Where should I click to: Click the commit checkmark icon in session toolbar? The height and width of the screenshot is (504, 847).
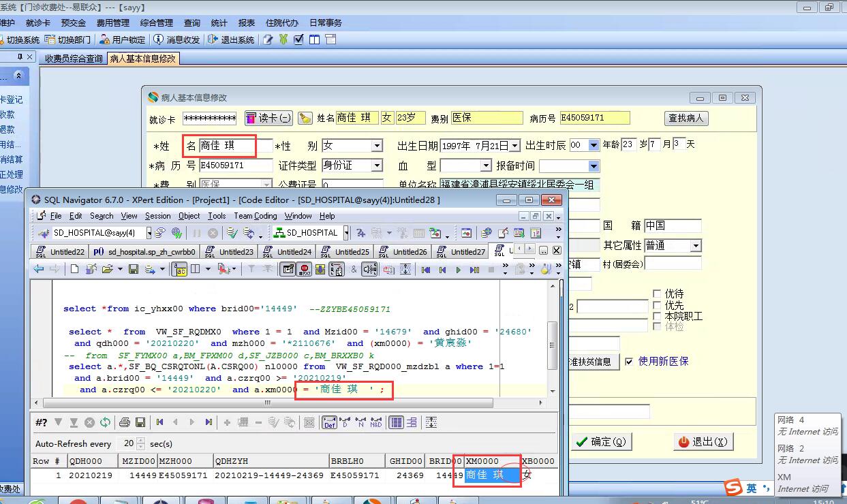[x=232, y=233]
